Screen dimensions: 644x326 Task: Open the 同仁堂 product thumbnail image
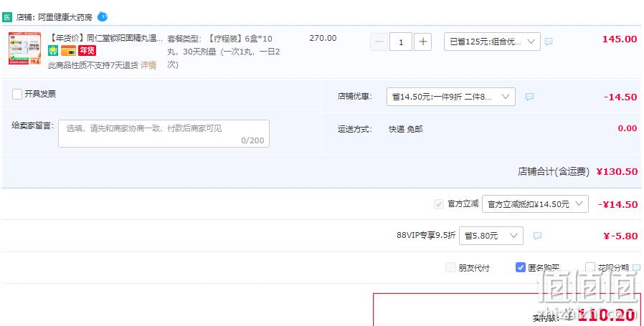(24, 49)
